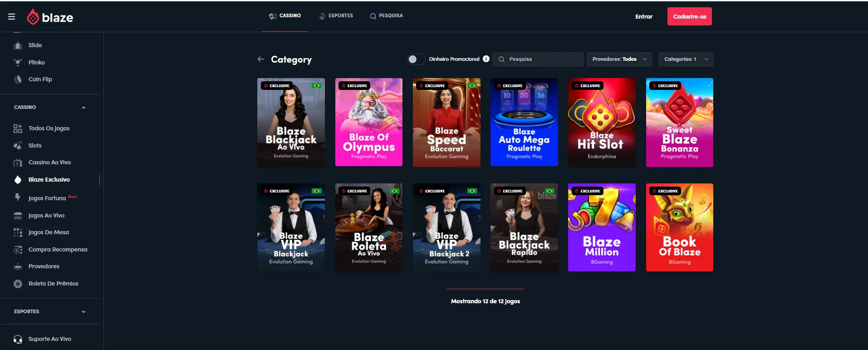Click the back arrow beside Category
Image resolution: width=868 pixels, height=350 pixels.
point(260,59)
